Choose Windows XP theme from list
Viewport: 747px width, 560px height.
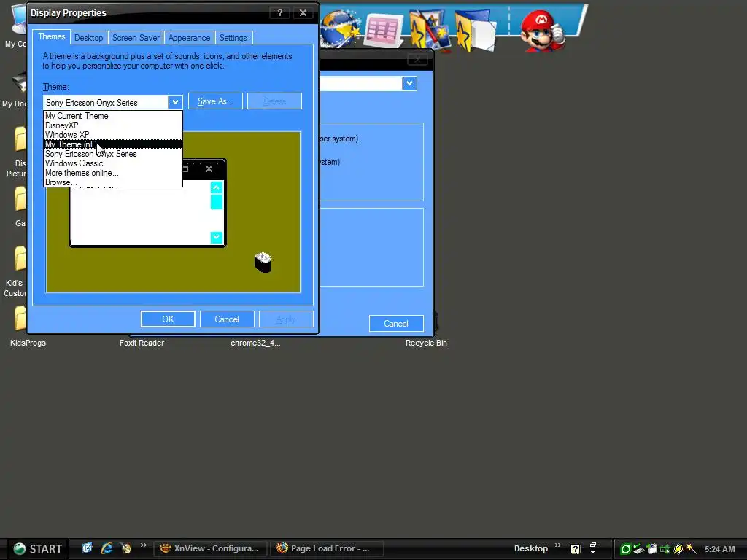click(x=113, y=135)
